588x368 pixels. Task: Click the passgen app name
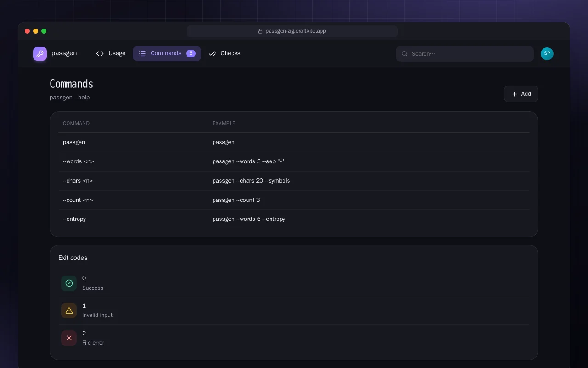pyautogui.click(x=64, y=53)
